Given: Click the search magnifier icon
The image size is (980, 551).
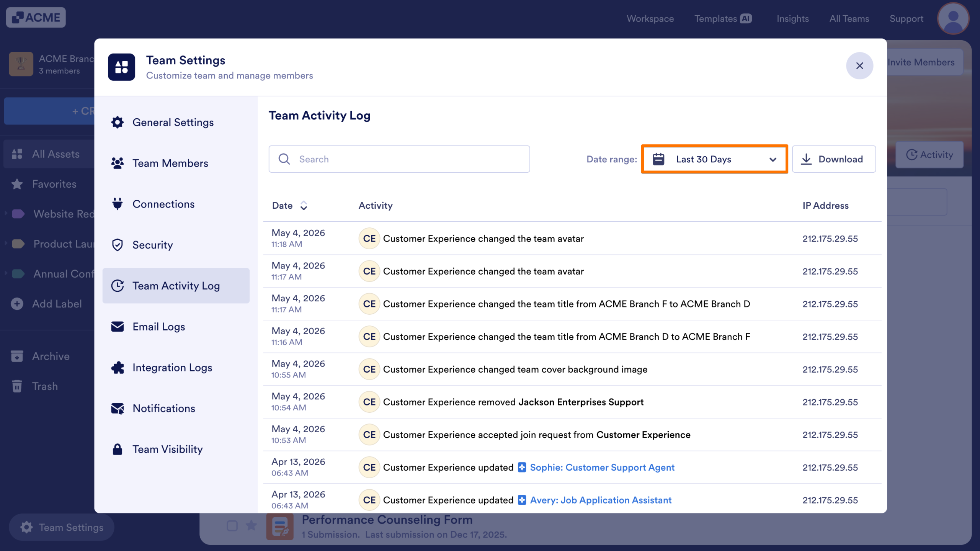Looking at the screenshot, I should (x=284, y=159).
